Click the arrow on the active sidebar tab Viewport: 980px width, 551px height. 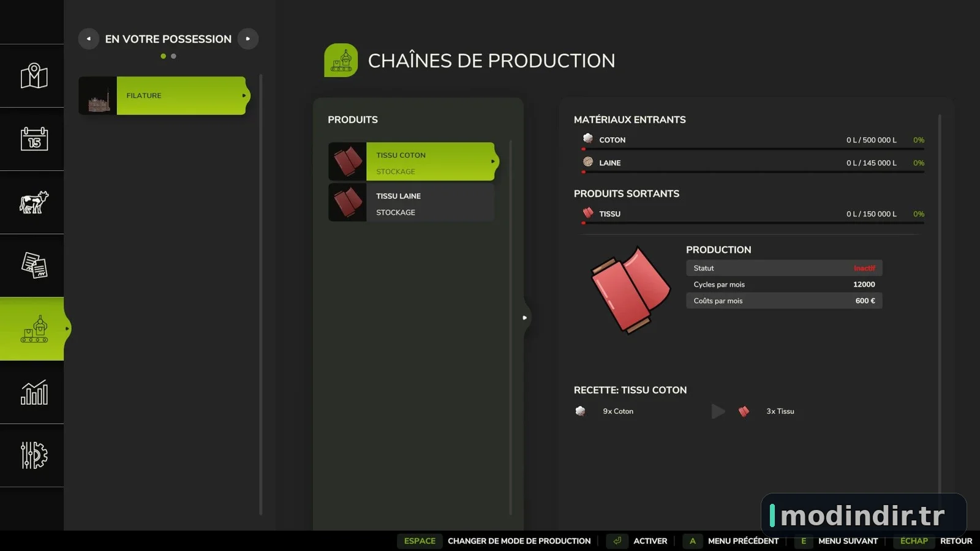(x=67, y=329)
